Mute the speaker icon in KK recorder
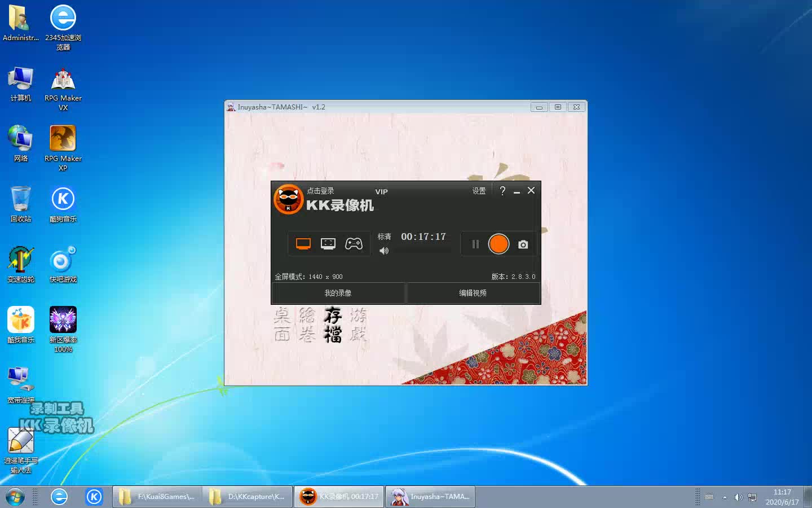The height and width of the screenshot is (508, 812). (384, 251)
